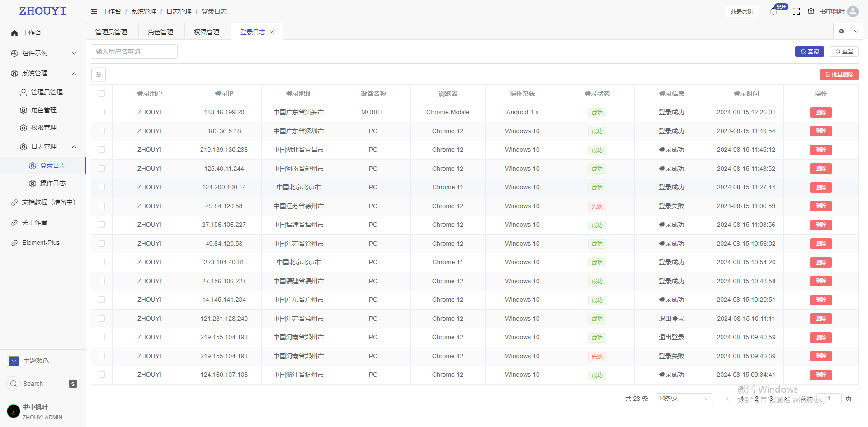This screenshot has width=868, height=427.
Task: Select 登录日志 in the sidebar
Action: click(x=43, y=165)
